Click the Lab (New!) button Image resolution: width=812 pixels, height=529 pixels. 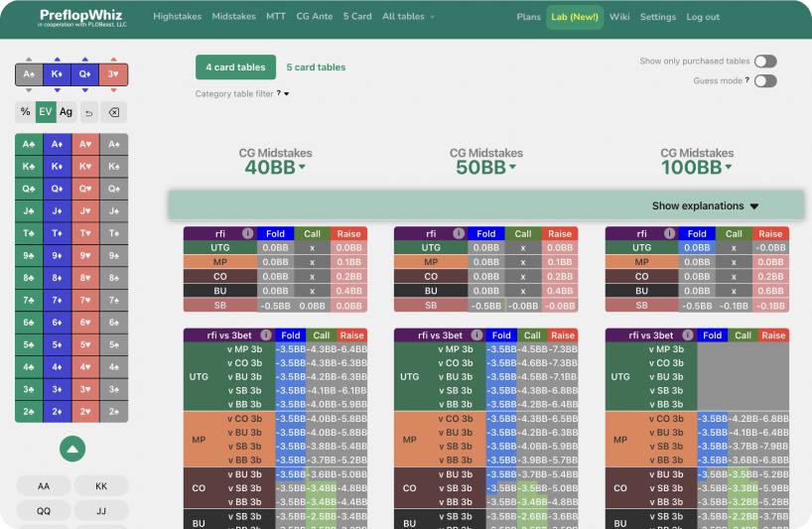[x=575, y=17]
